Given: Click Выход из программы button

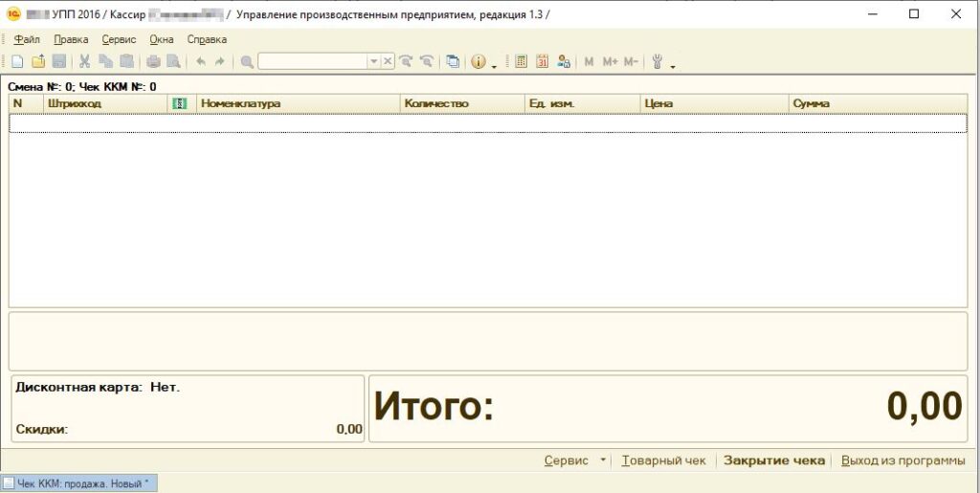Looking at the screenshot, I should [903, 460].
